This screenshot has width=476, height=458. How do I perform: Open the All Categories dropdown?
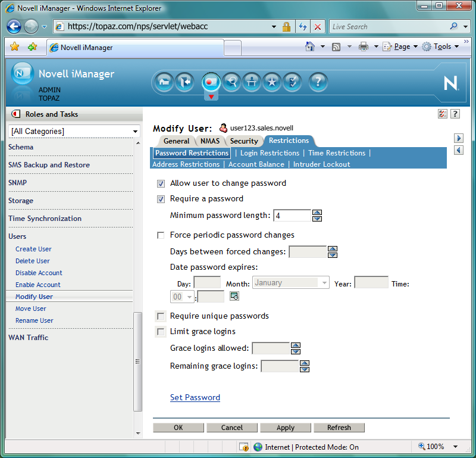click(x=75, y=131)
